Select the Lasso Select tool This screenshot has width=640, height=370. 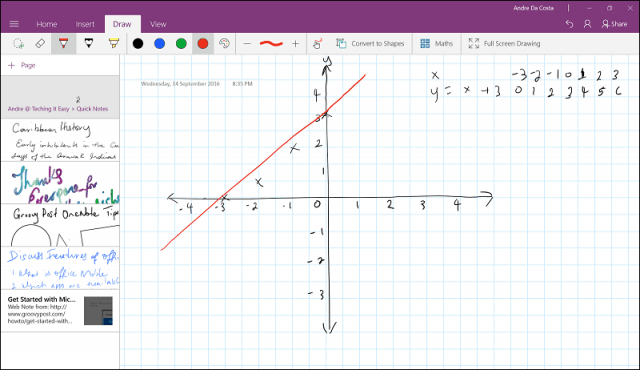[18, 44]
